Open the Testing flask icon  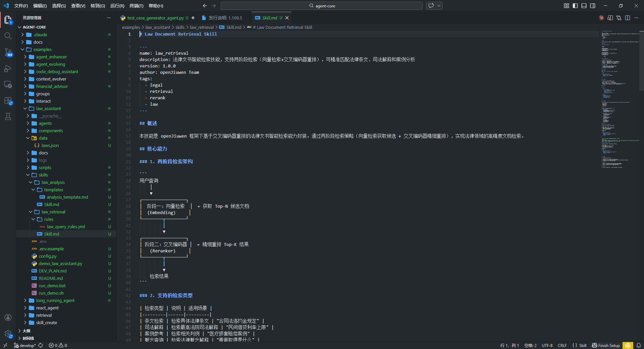tap(8, 116)
